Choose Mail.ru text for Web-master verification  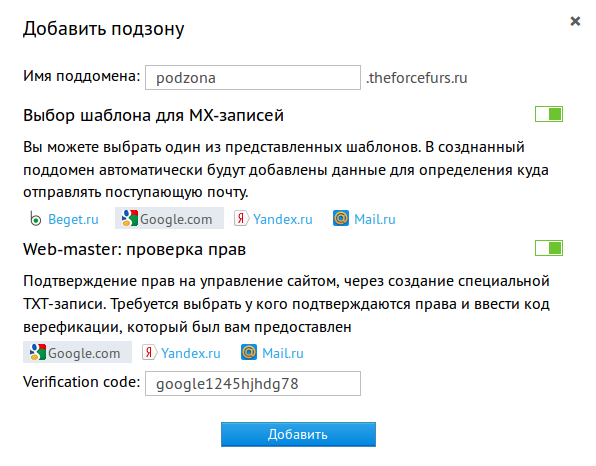click(283, 353)
